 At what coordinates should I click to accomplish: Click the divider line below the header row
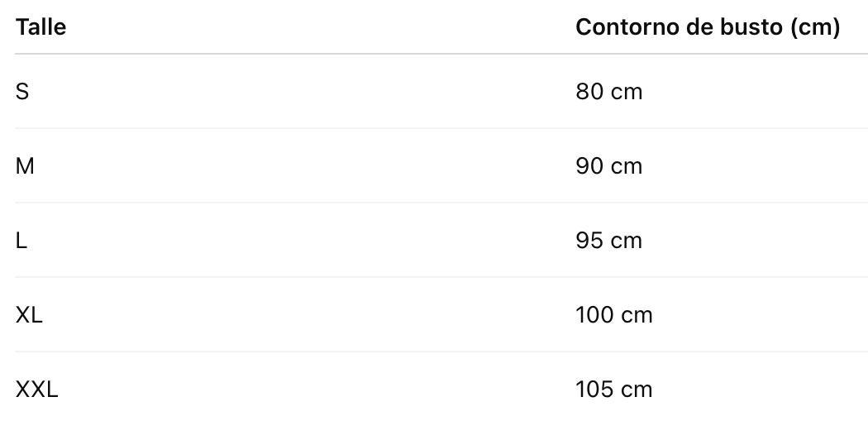tap(441, 54)
